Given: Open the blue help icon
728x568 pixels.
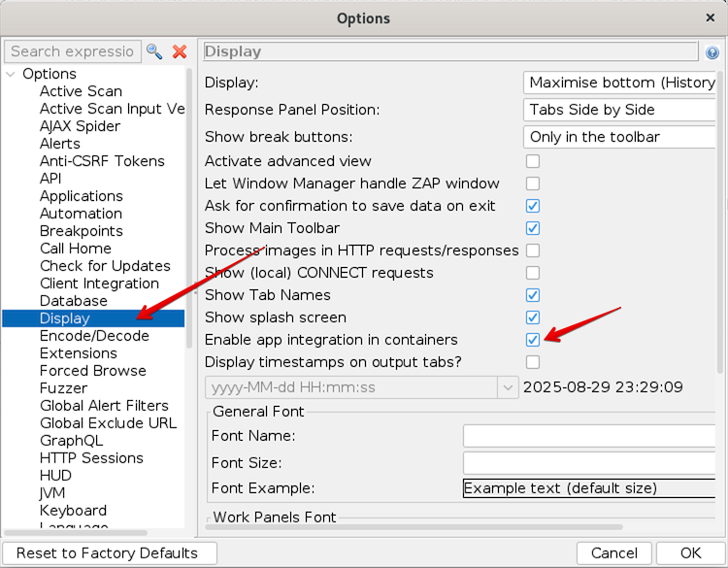Looking at the screenshot, I should pos(712,52).
